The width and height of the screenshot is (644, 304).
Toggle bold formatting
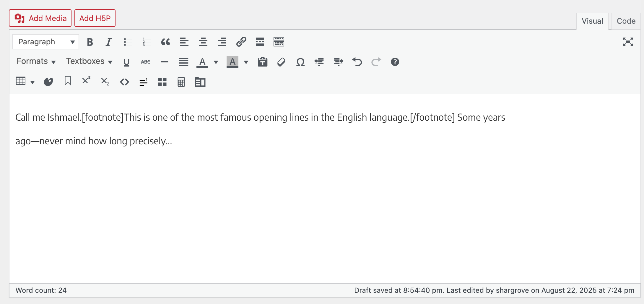point(90,42)
